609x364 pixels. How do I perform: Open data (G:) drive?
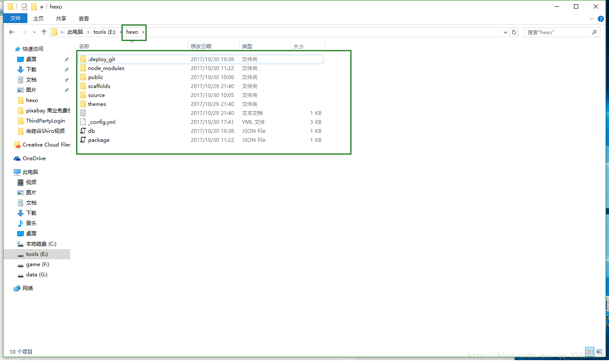click(36, 275)
